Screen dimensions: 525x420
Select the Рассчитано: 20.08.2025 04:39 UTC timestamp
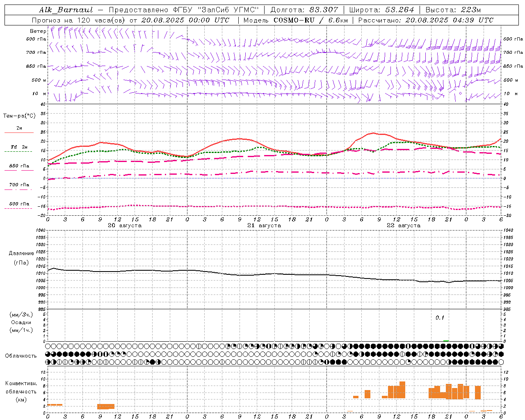(x=426, y=20)
